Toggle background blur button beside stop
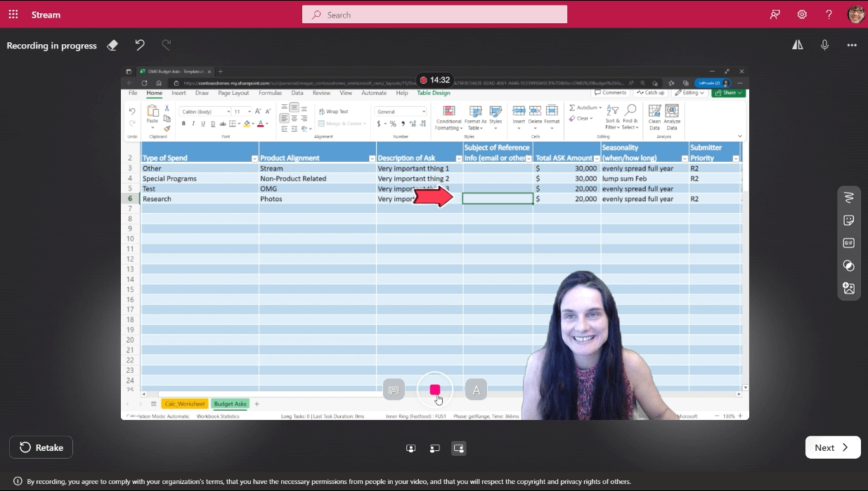The image size is (868, 491). point(394,389)
